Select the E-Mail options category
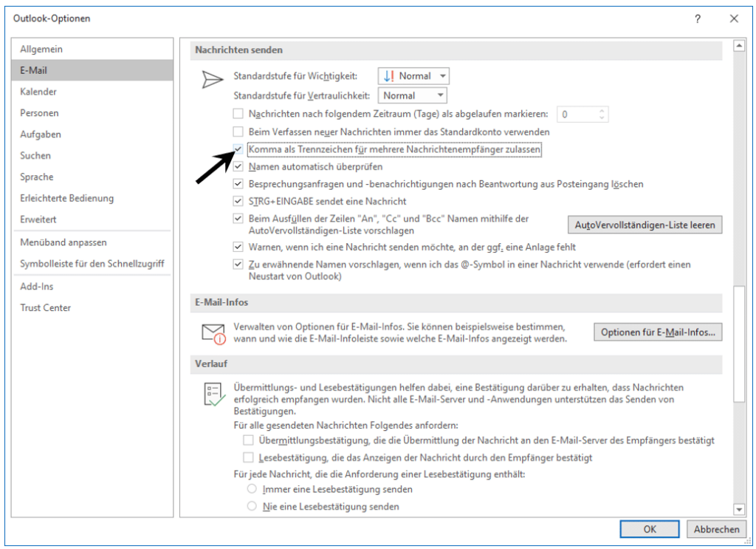The image size is (756, 549). (92, 70)
